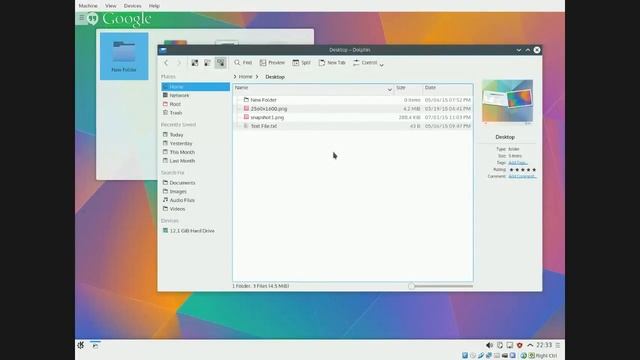Click Add Tags link in info panel
The image size is (640, 360).
coord(518,162)
